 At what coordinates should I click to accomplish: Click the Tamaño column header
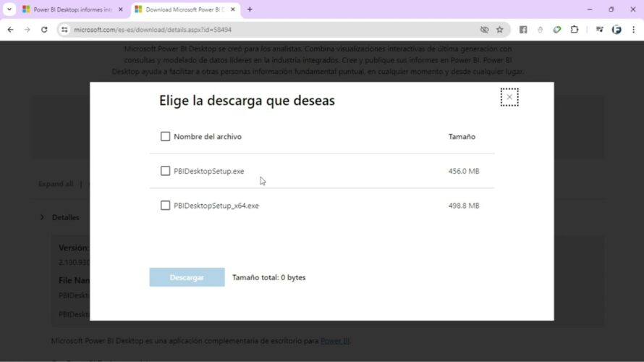coord(462,136)
